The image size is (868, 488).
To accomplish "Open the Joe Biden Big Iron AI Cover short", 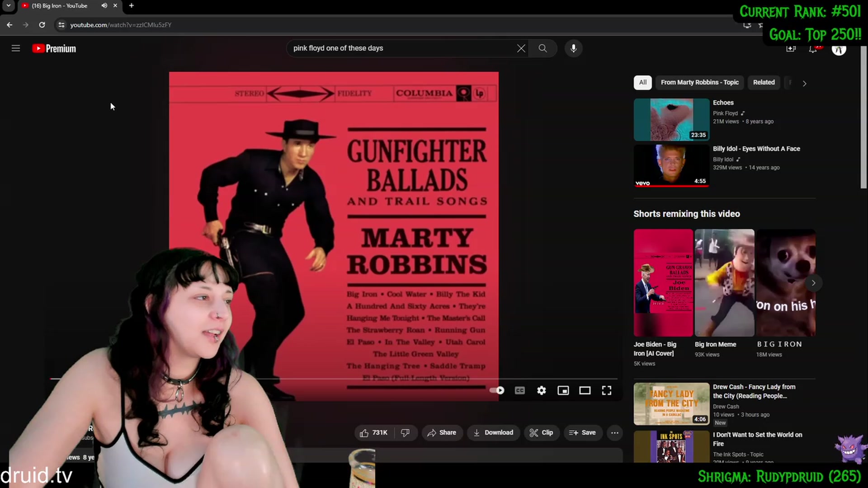I will click(663, 283).
